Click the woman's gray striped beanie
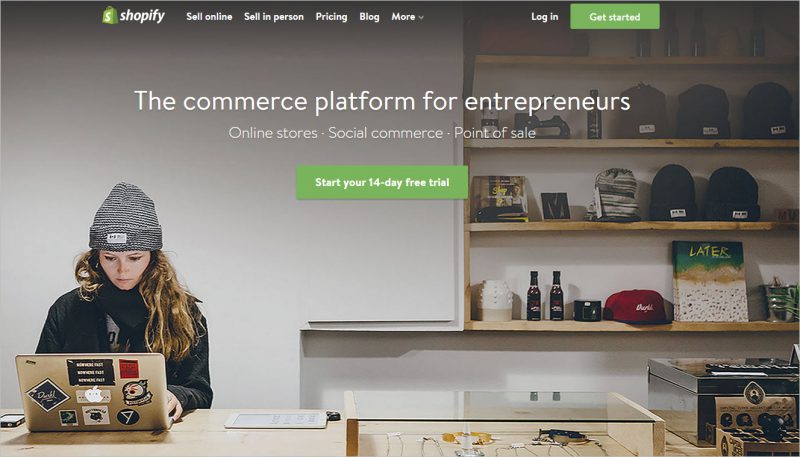 pos(126,217)
